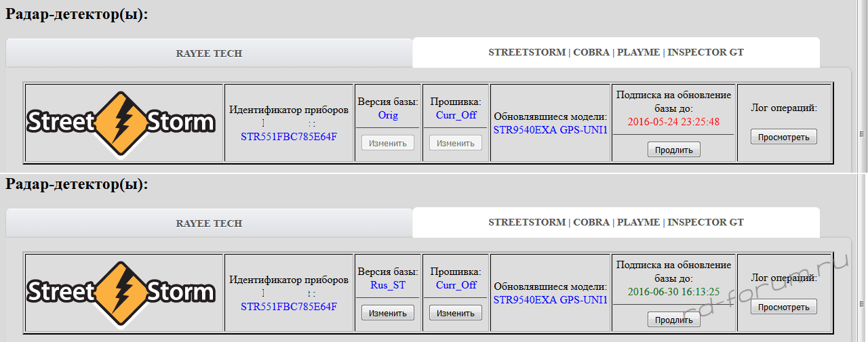Click the Изменить button under Rus_ST

point(388,313)
